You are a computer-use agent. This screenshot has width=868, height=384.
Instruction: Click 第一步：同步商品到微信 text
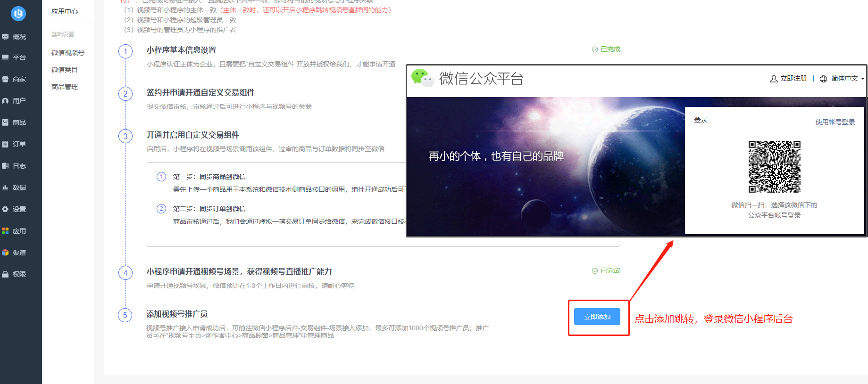coord(209,177)
